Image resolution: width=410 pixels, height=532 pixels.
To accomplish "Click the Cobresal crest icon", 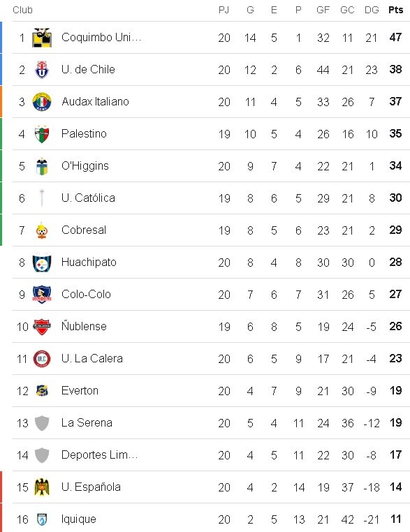I will point(42,230).
